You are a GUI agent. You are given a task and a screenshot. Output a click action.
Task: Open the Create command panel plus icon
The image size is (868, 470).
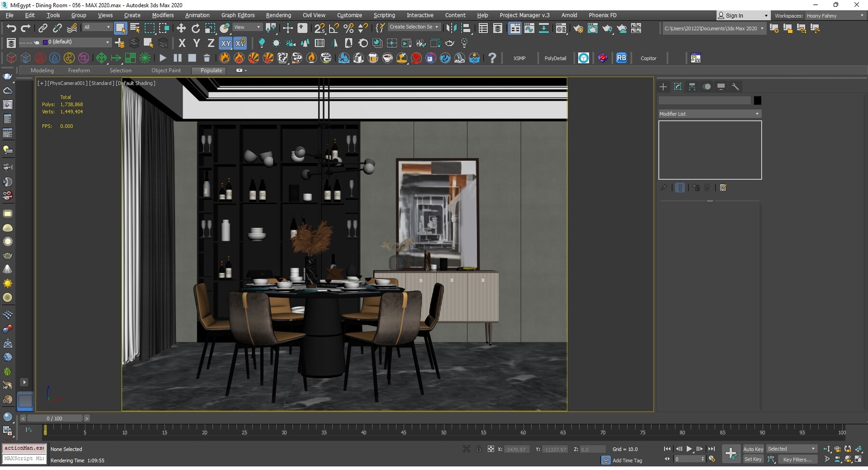pos(663,87)
